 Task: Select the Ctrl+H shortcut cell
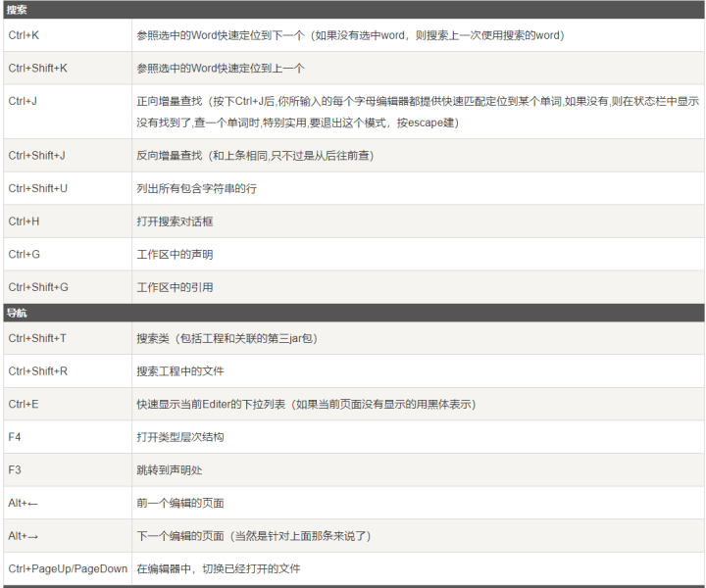point(68,221)
